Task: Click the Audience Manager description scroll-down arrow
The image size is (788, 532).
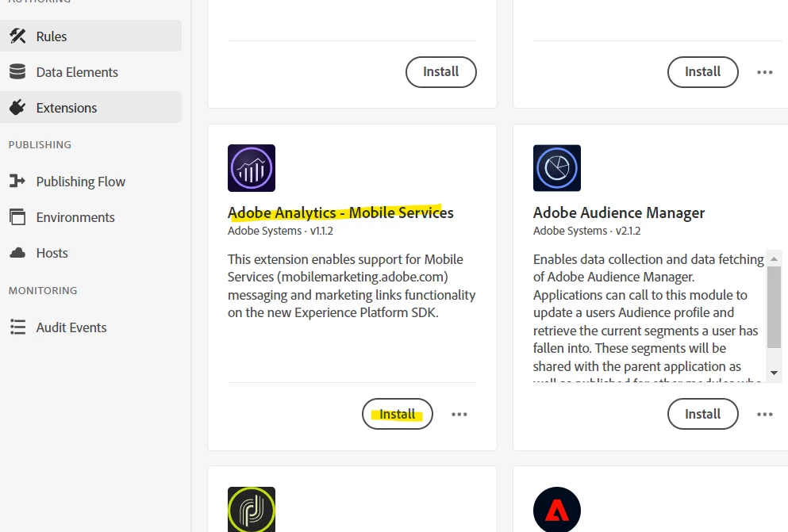Action: pyautogui.click(x=774, y=373)
